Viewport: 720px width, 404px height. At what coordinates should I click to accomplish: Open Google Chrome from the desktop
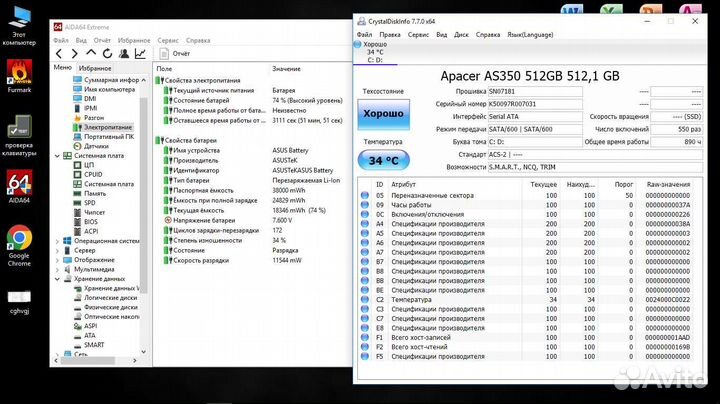(x=19, y=246)
